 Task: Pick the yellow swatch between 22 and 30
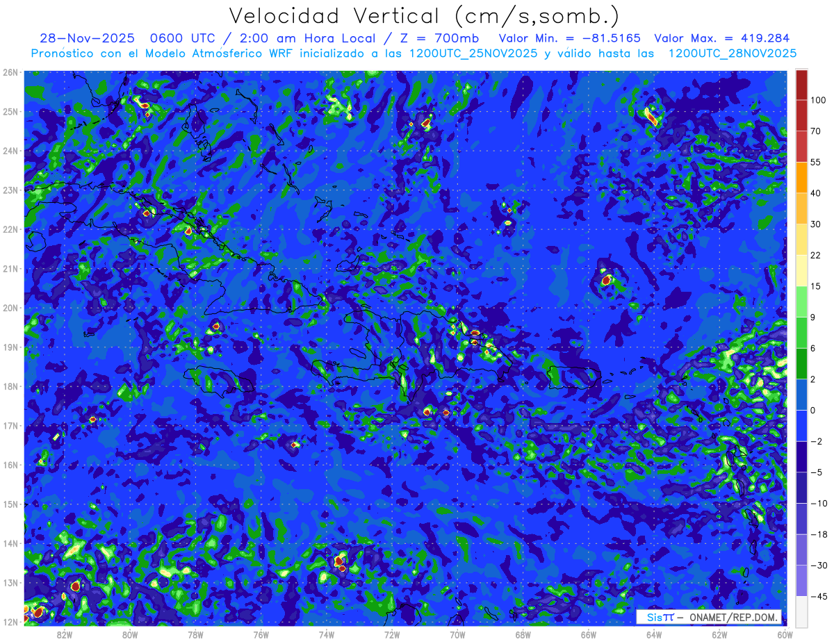[x=801, y=240]
